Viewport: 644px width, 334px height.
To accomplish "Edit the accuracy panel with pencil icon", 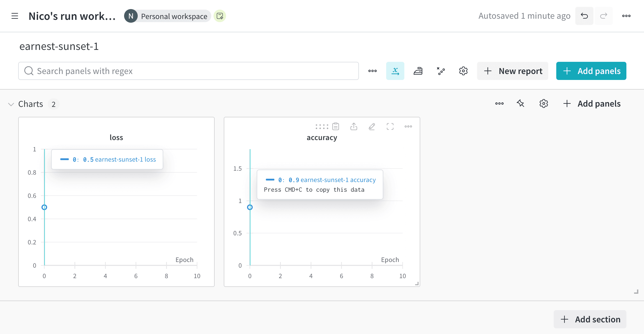I will click(x=372, y=126).
